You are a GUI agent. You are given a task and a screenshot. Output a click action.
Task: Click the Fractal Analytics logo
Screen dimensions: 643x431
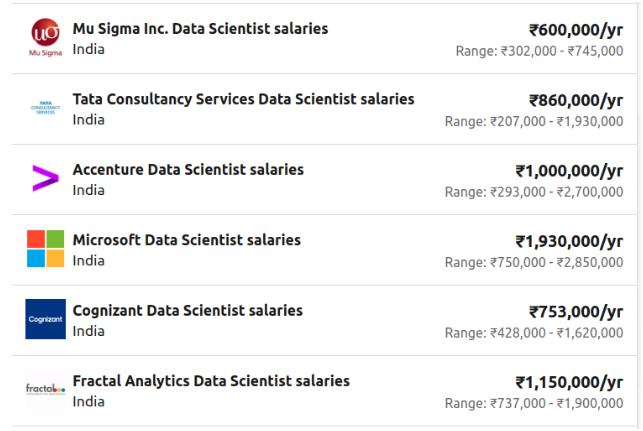45,390
